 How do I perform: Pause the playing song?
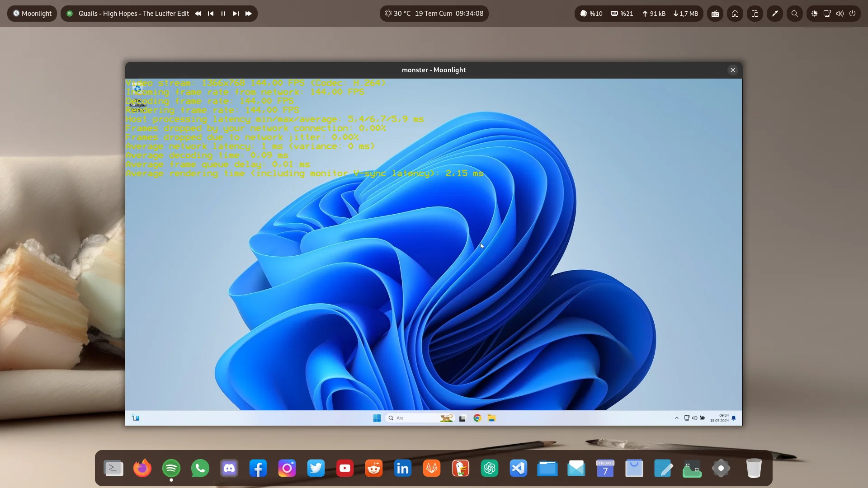tap(223, 14)
